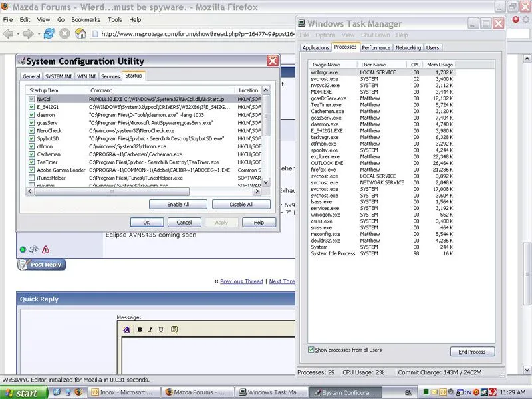
Task: Click the green online status icon below the post
Action: click(23, 250)
